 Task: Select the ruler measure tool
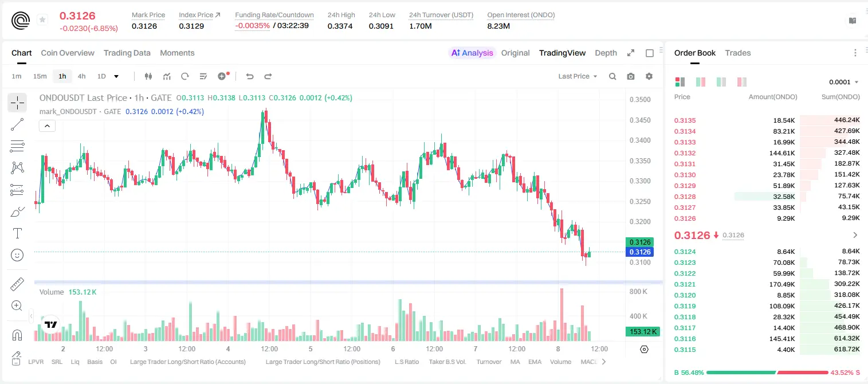click(x=17, y=284)
